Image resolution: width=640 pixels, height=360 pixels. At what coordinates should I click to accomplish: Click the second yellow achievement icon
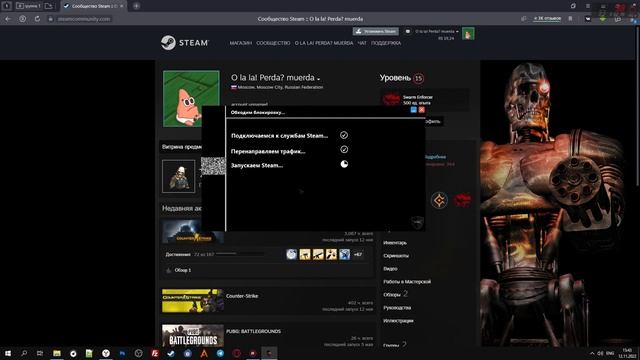click(305, 254)
